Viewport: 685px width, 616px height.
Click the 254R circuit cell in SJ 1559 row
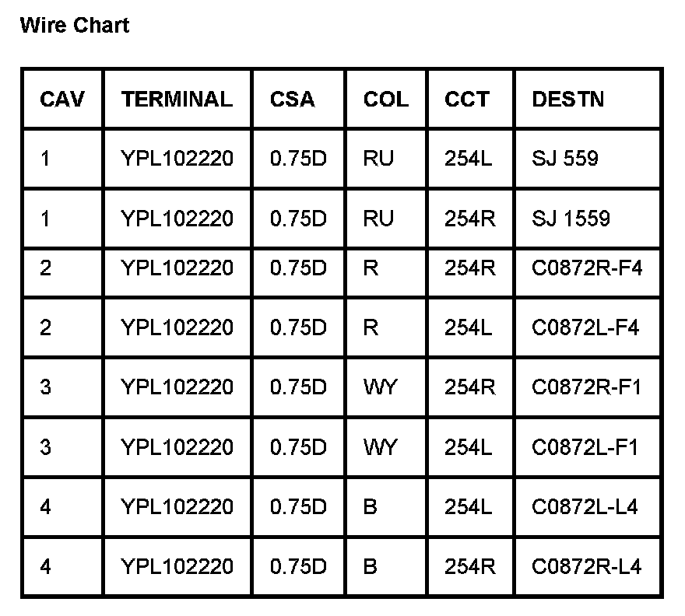470,219
